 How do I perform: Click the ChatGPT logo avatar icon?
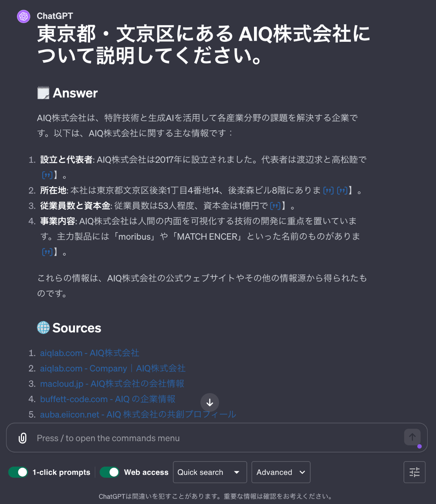point(24,16)
